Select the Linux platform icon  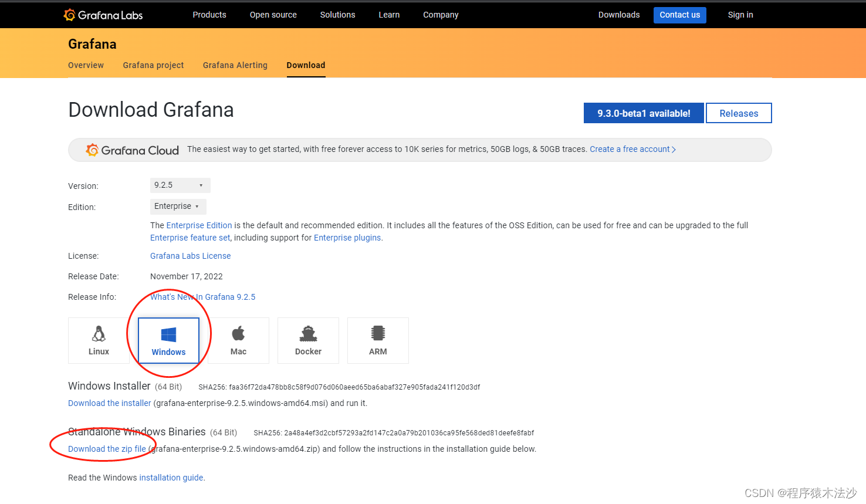click(99, 340)
